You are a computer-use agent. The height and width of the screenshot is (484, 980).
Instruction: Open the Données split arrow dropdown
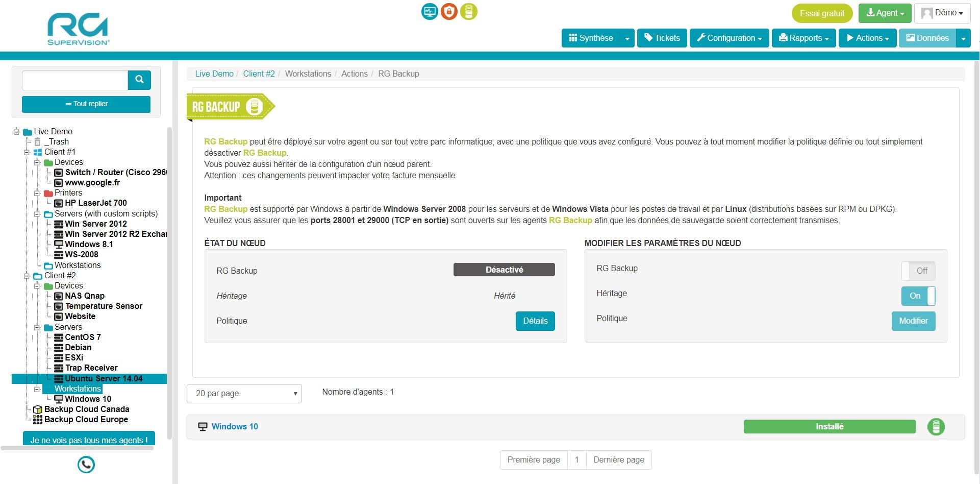pyautogui.click(x=963, y=38)
